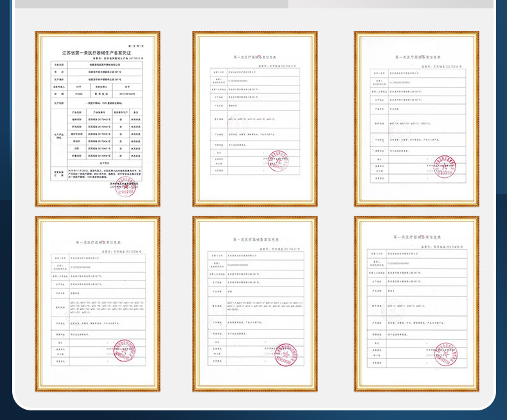Click the red seal on certificate 20170434

point(445,166)
